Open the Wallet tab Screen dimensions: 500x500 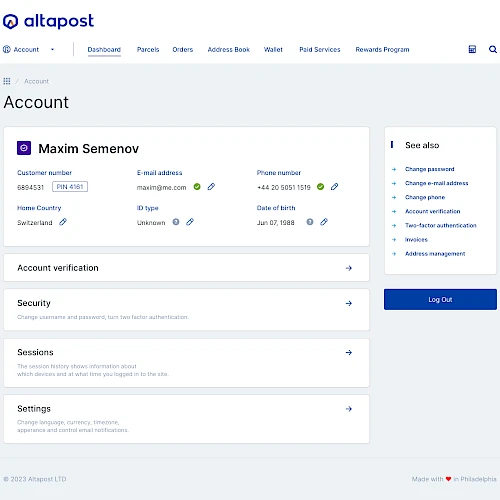point(273,50)
